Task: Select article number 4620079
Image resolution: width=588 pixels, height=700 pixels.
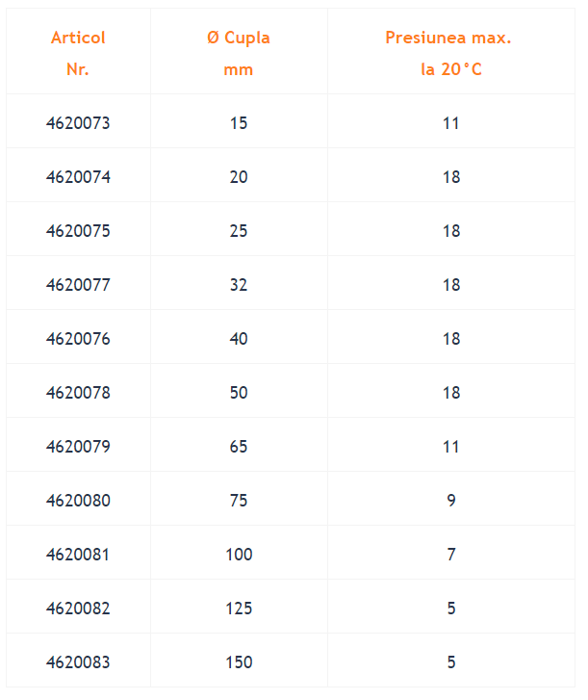Action: (x=78, y=447)
